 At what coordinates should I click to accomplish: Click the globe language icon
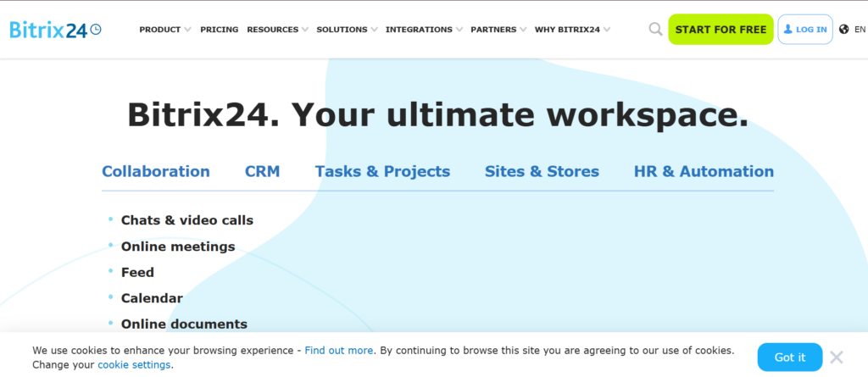tap(843, 30)
